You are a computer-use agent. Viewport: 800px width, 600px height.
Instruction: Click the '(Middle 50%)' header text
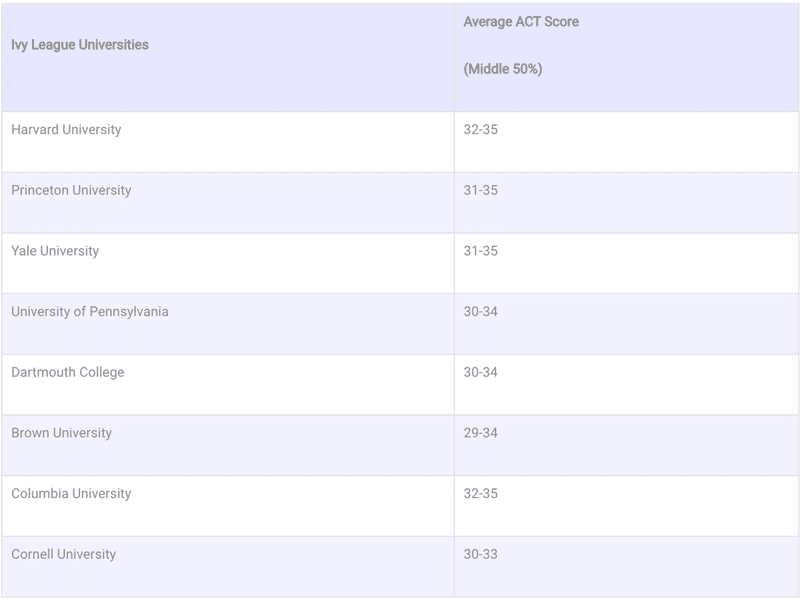click(503, 69)
